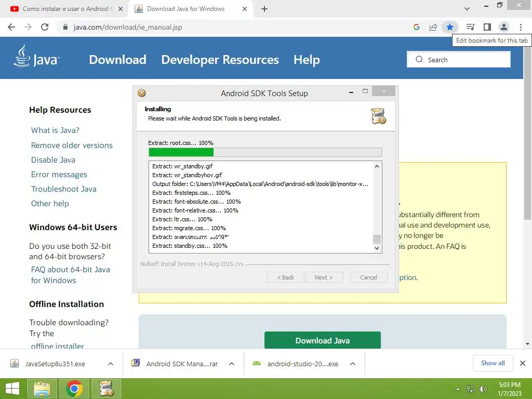Open the Error messages link
Viewport: 532px width, 399px height.
pos(59,175)
